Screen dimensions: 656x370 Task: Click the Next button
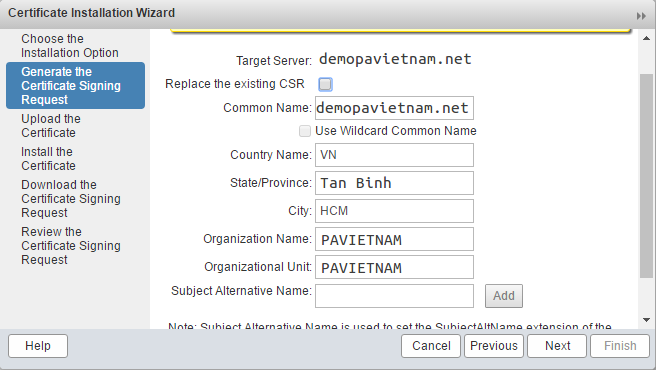[557, 346]
